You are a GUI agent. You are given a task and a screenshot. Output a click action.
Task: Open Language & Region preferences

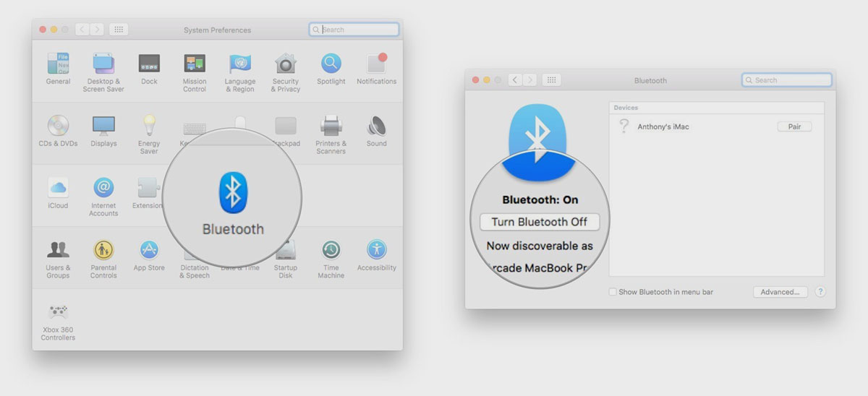click(x=239, y=72)
